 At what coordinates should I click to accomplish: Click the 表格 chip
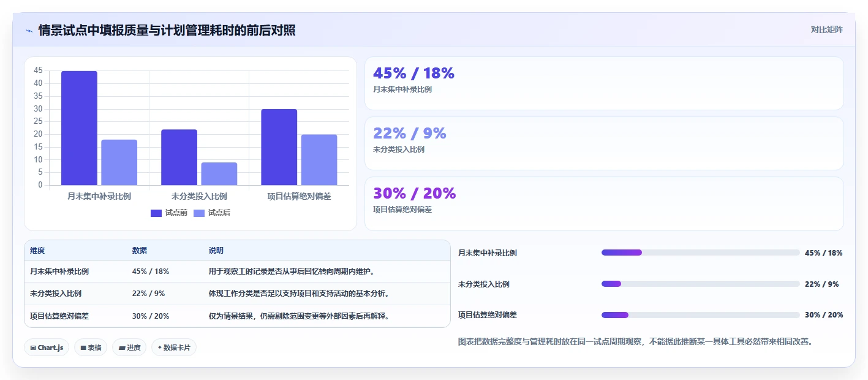[x=91, y=348]
